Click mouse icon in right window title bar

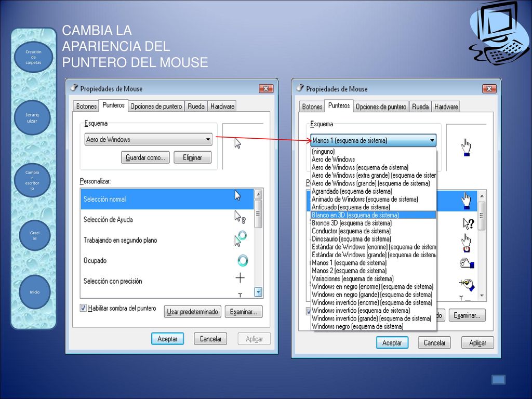pyautogui.click(x=300, y=88)
